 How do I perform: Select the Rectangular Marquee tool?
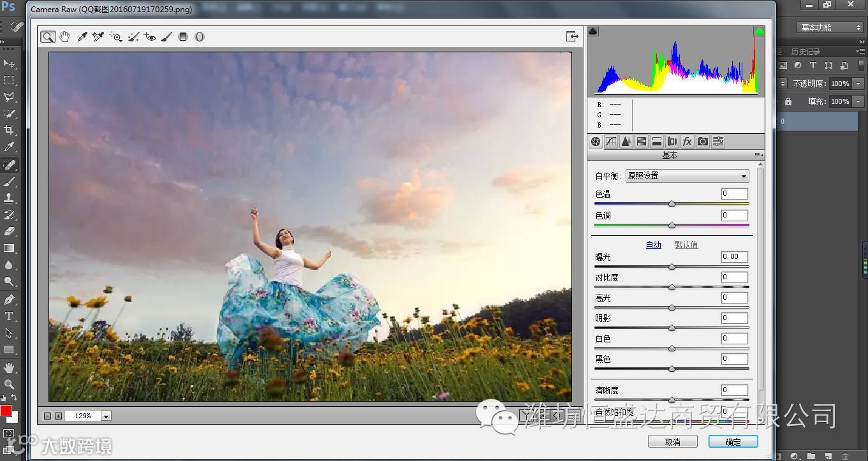click(x=10, y=80)
